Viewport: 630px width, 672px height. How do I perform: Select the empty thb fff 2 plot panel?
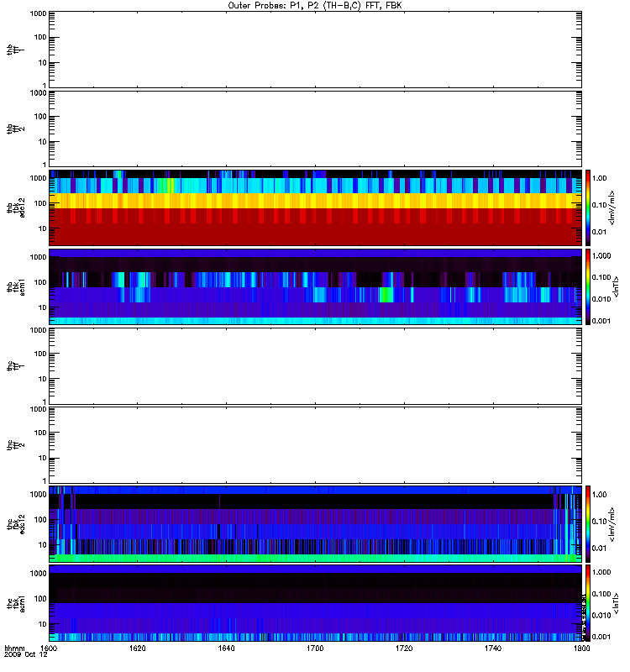click(x=315, y=129)
